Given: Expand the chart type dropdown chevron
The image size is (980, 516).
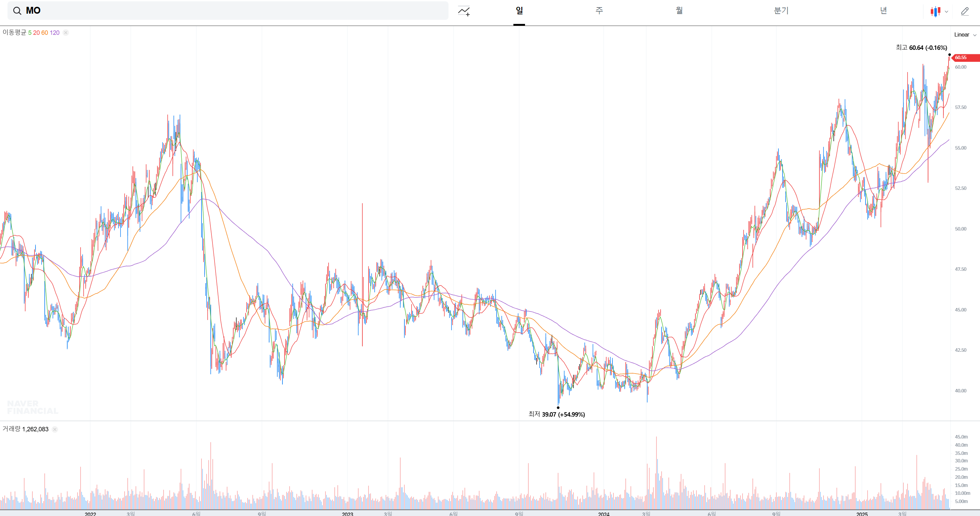Looking at the screenshot, I should [x=946, y=12].
